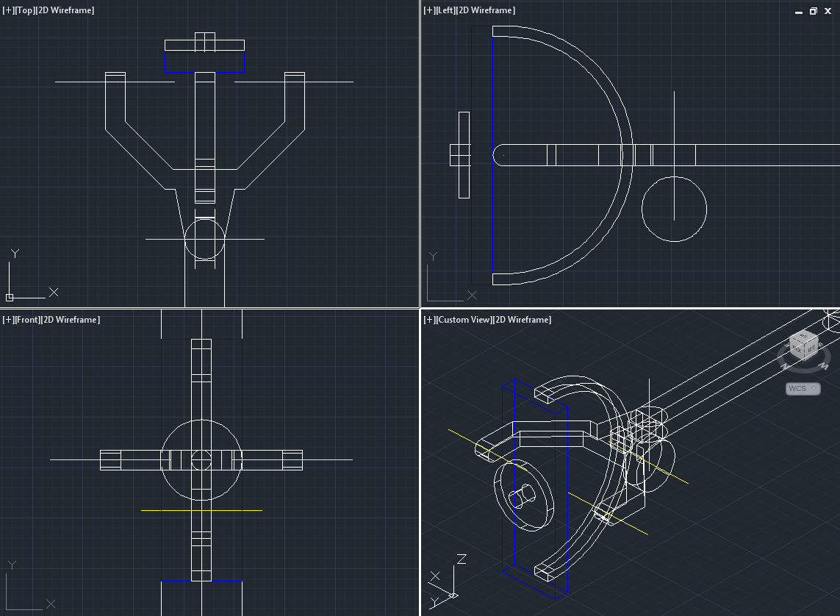The image size is (840, 616).
Task: Open the [Custom View] view menu
Action: [x=464, y=320]
